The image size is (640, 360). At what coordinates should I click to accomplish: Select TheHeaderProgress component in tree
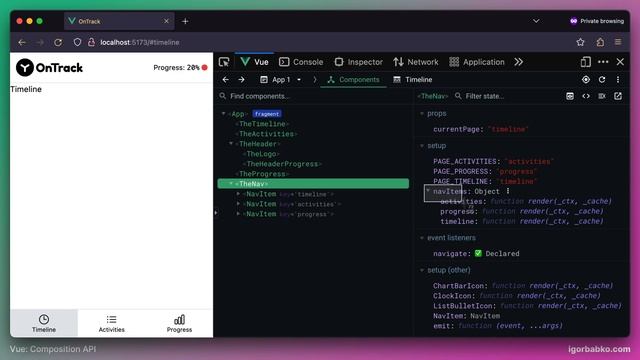click(x=282, y=164)
